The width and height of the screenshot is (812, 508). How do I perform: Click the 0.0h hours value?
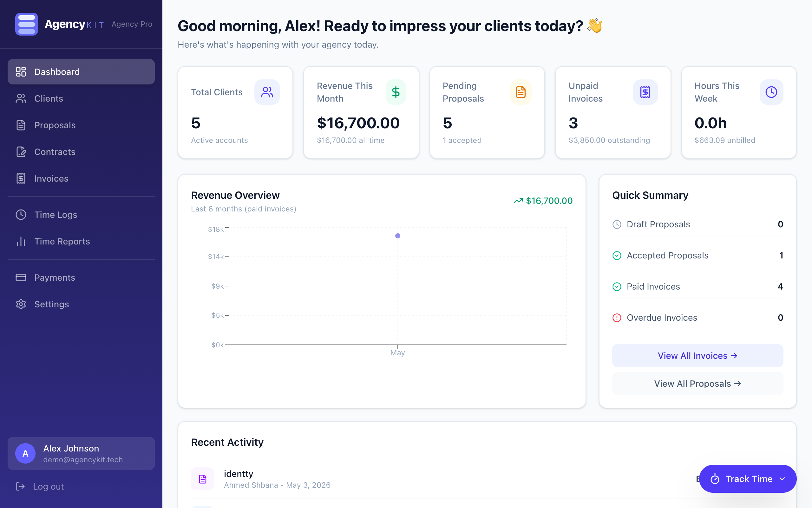711,123
